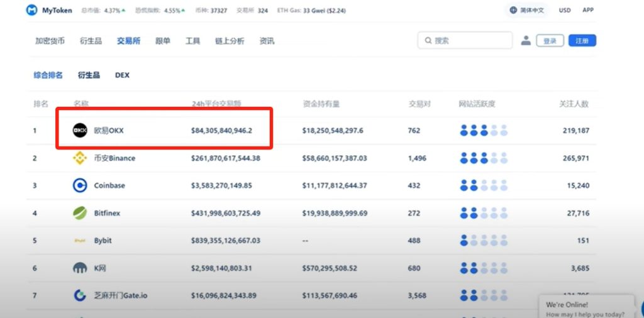Click the Gate.io exchange logo icon

(80, 295)
